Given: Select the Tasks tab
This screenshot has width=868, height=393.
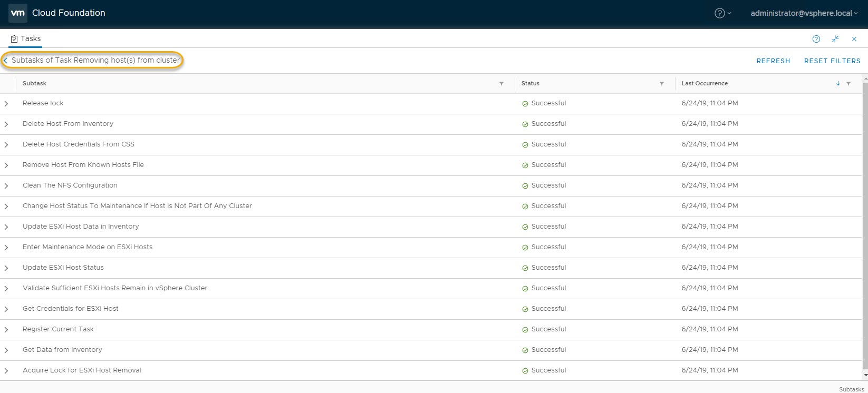Looking at the screenshot, I should (x=26, y=38).
